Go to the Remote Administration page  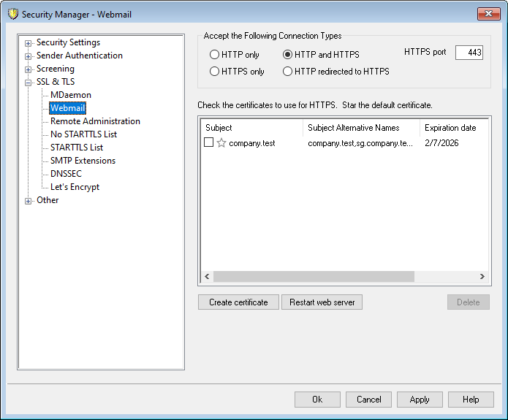click(x=95, y=121)
